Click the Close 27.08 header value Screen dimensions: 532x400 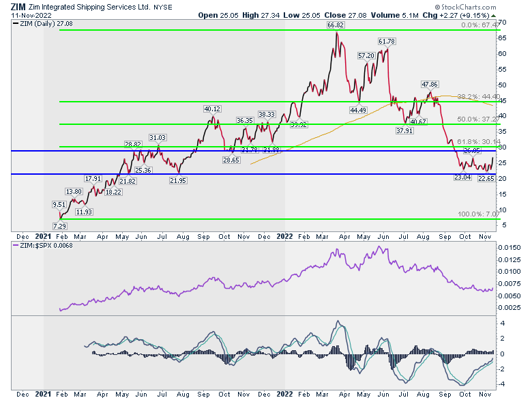345,15
